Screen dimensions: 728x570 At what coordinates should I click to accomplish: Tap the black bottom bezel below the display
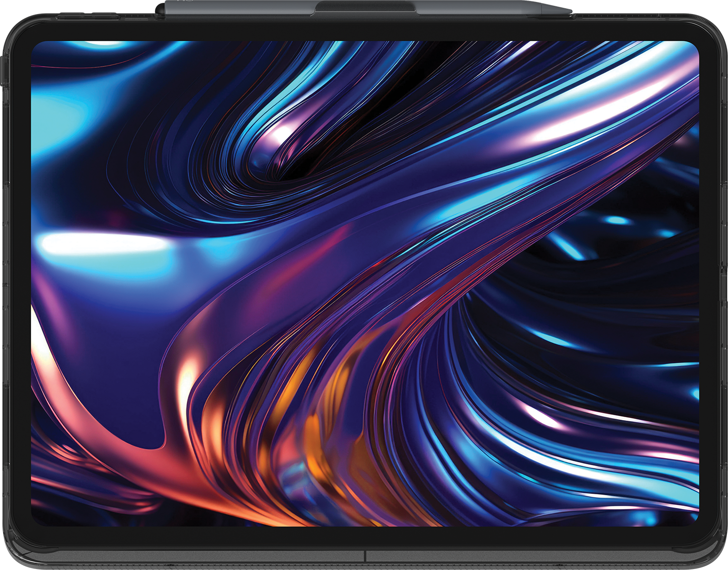tap(364, 536)
